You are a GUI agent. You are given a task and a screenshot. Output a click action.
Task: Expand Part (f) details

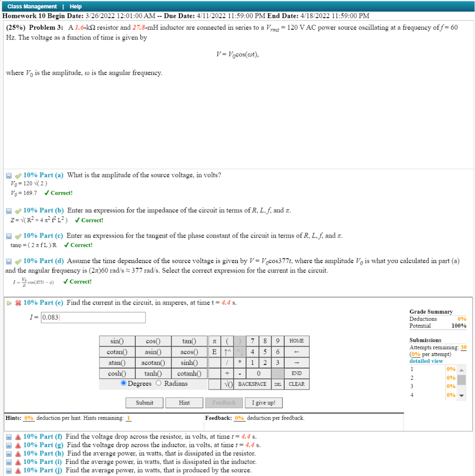coord(8,436)
